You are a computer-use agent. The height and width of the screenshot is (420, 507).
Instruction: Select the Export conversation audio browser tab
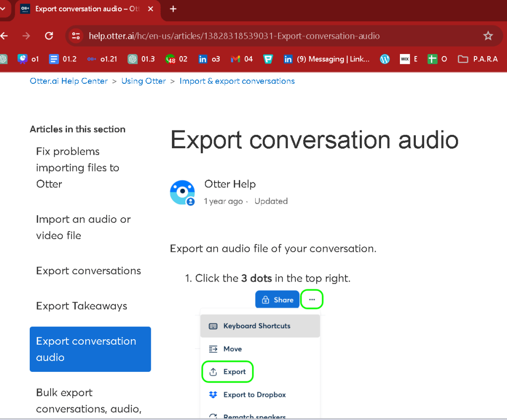point(87,9)
